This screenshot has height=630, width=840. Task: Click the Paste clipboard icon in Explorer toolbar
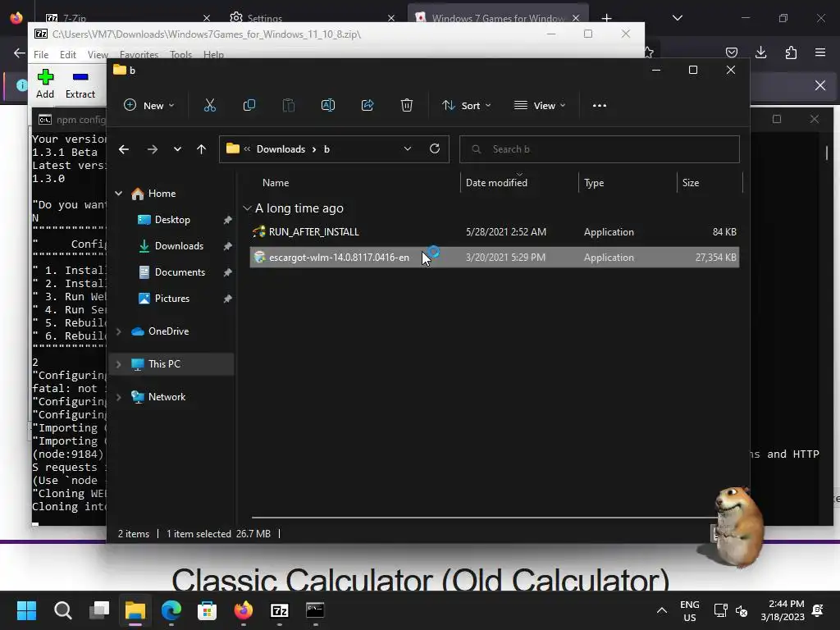288,106
